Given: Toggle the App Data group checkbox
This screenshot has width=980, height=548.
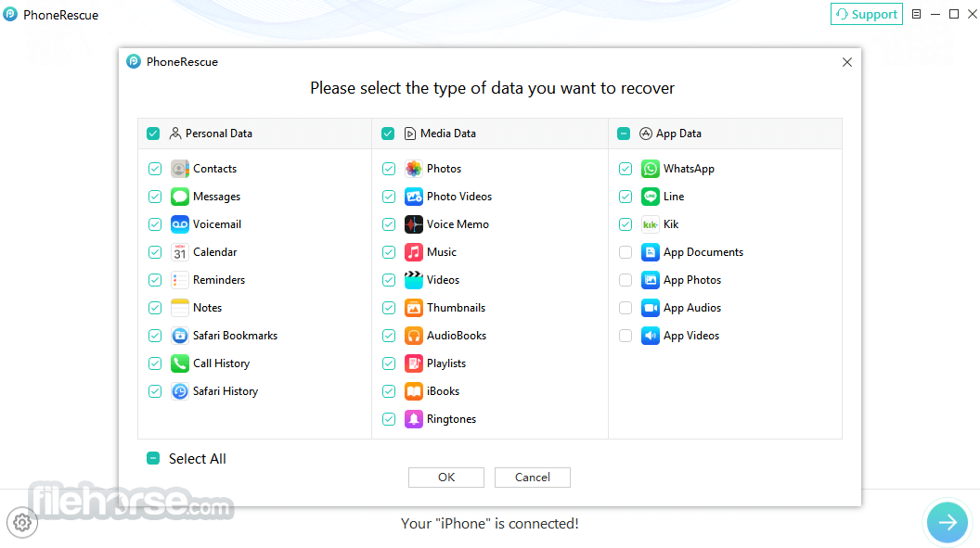Looking at the screenshot, I should click(x=624, y=134).
